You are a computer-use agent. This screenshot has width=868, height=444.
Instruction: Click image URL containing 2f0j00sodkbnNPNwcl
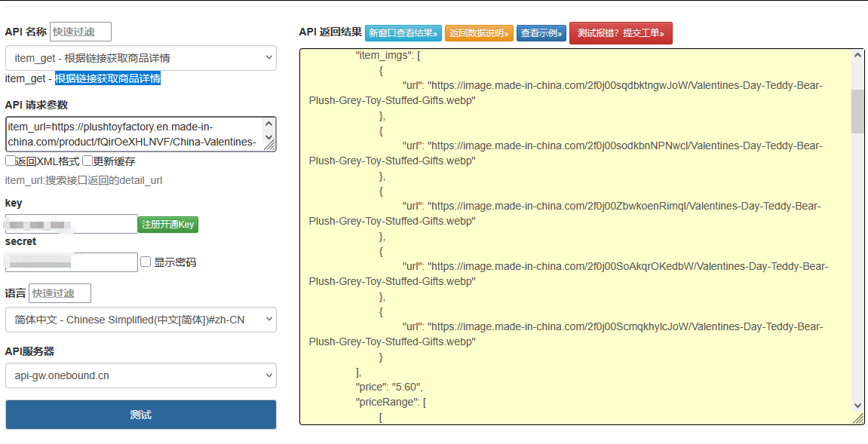point(566,153)
